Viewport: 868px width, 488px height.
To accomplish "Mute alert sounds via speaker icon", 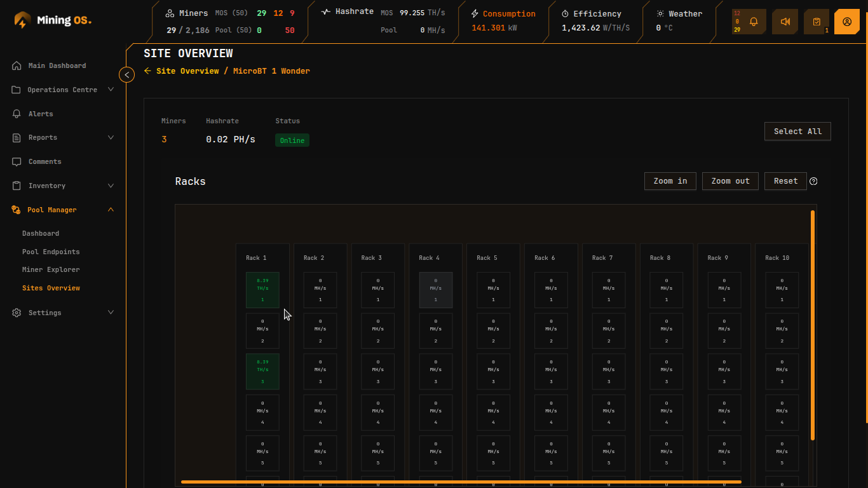I will (x=785, y=21).
